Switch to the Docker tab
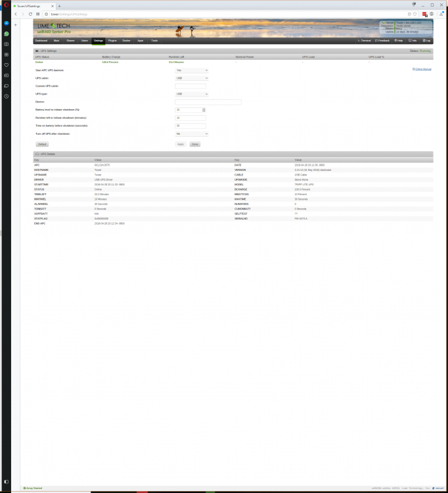Viewport: 448px width, 493px height. tap(126, 41)
